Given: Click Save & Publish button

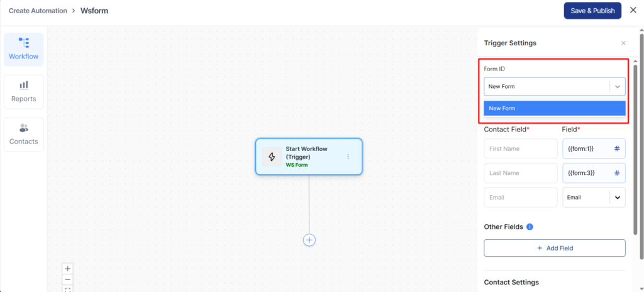Looking at the screenshot, I should 592,11.
